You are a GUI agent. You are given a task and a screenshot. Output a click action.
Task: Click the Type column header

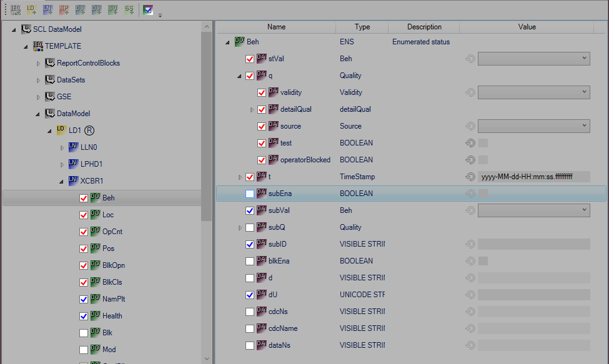(x=362, y=27)
